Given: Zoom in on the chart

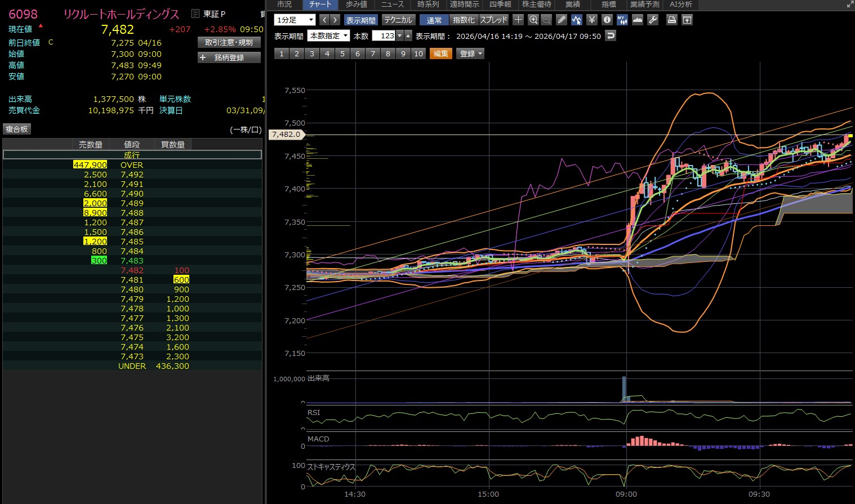Looking at the screenshot, I should coord(533,20).
